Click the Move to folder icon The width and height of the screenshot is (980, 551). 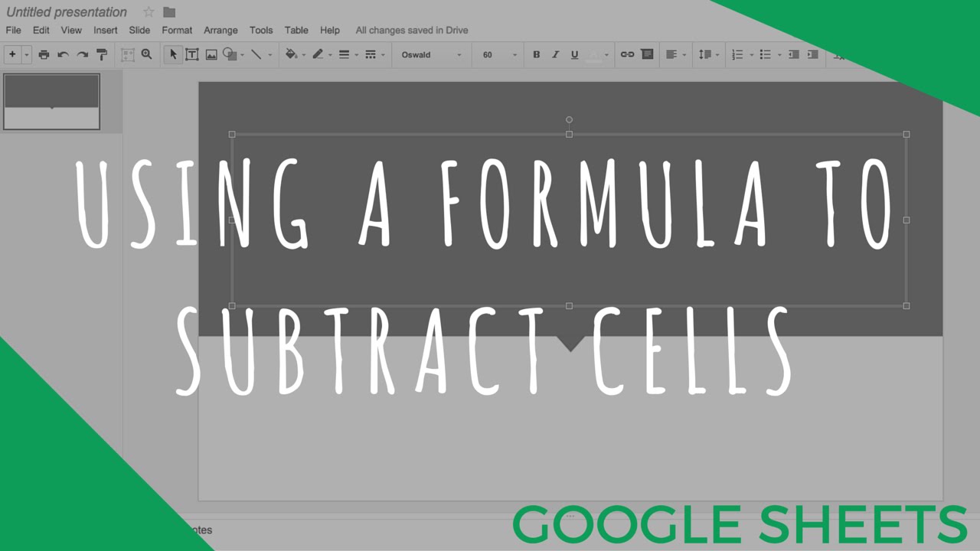[169, 12]
